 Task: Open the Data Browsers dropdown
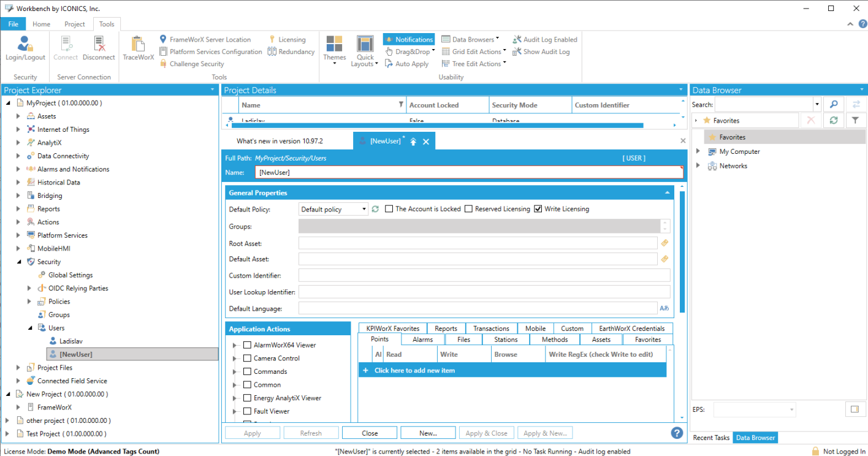pos(470,39)
